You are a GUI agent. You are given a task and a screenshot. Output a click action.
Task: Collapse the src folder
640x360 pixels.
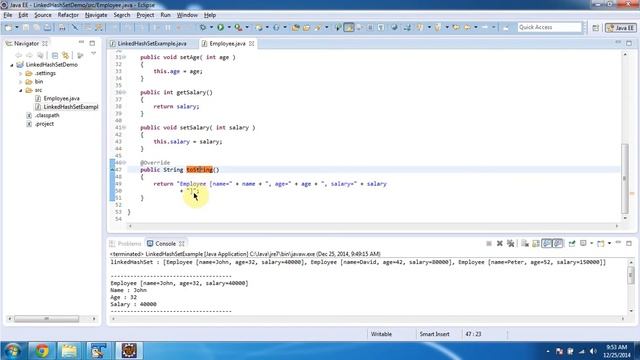click(x=20, y=90)
